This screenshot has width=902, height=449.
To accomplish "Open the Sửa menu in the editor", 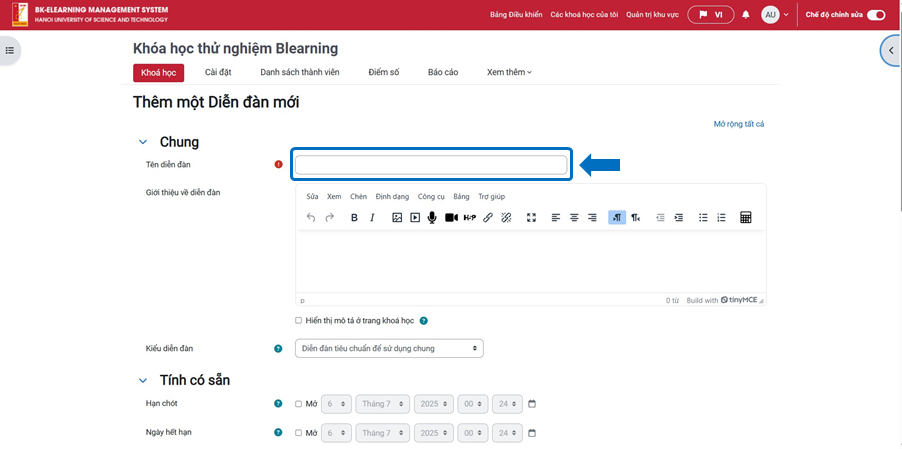I will (x=312, y=197).
